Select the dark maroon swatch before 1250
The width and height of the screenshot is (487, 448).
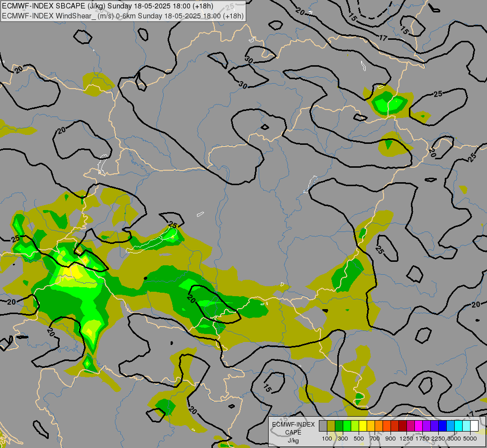403,426
